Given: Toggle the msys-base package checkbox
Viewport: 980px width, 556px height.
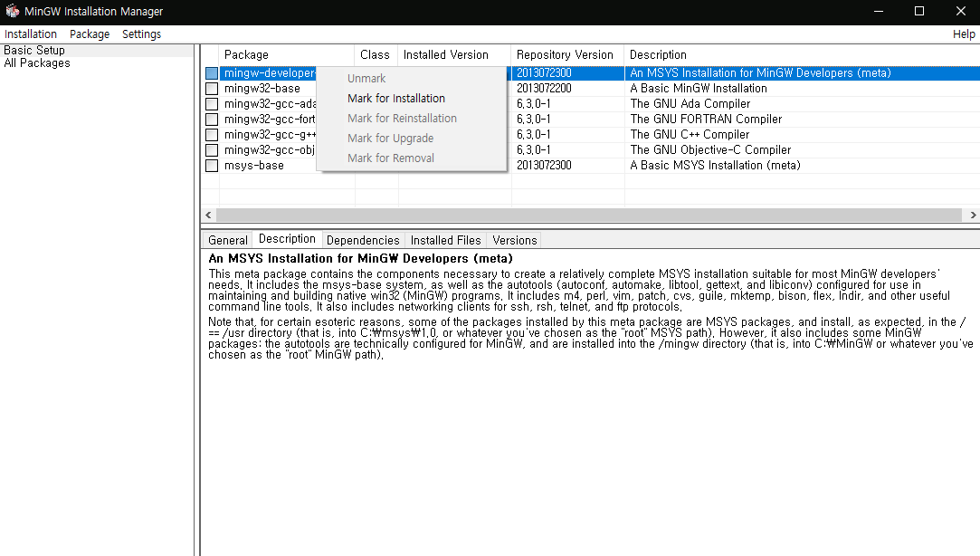Looking at the screenshot, I should [212, 166].
